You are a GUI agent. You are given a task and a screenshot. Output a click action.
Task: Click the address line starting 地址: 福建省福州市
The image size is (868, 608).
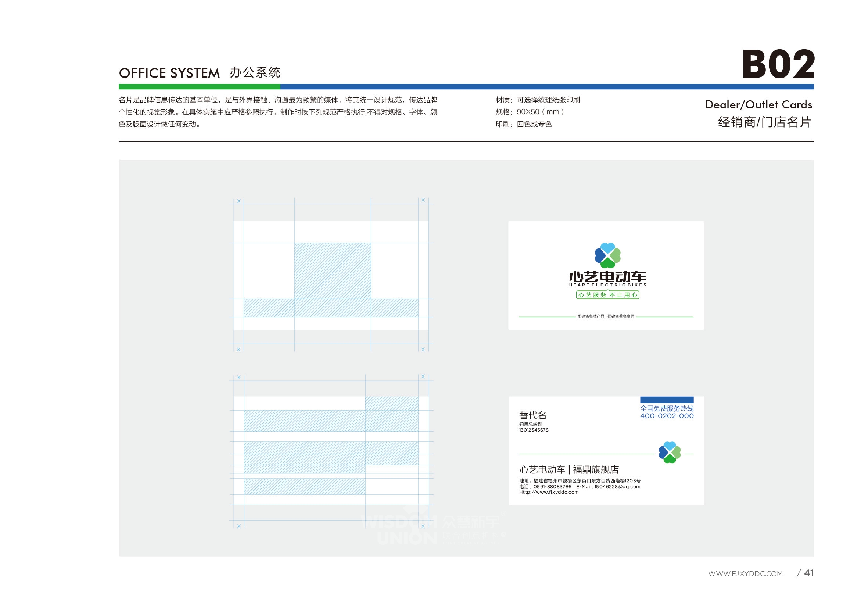pyautogui.click(x=580, y=480)
